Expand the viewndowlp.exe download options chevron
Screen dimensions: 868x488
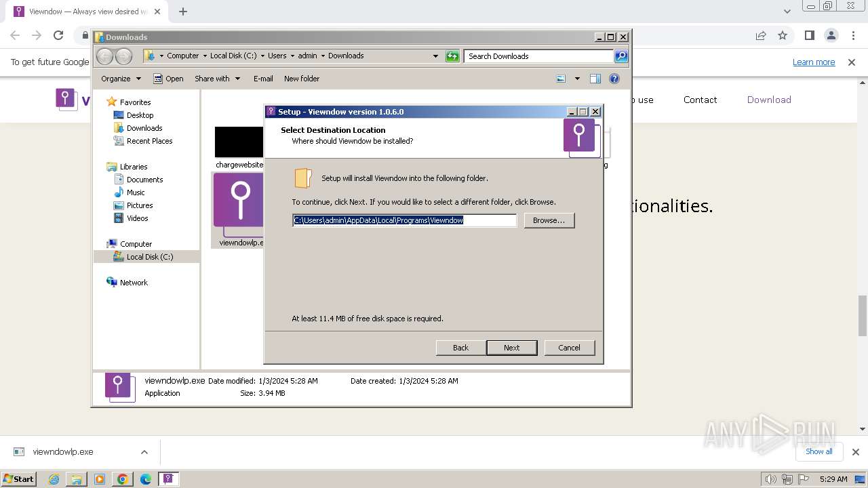pyautogui.click(x=144, y=452)
